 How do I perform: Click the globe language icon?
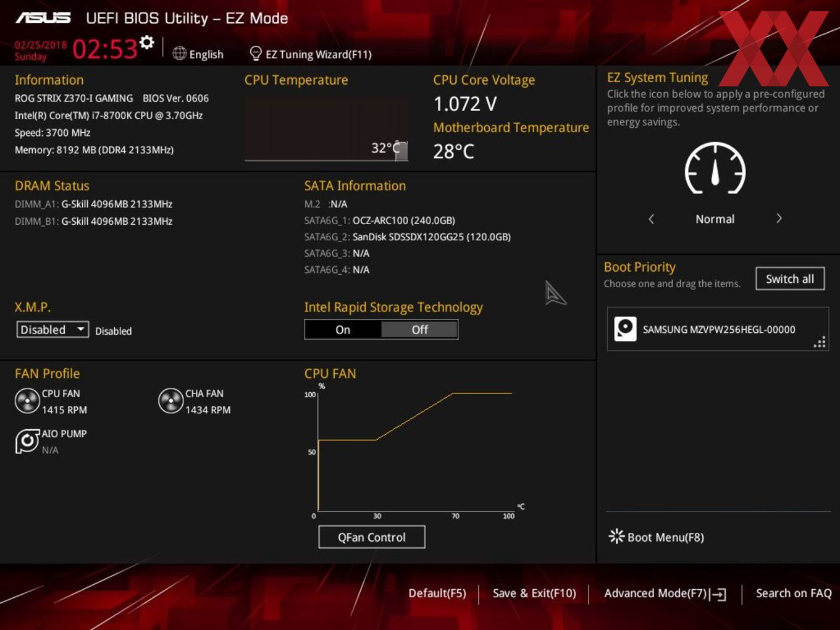[x=179, y=54]
